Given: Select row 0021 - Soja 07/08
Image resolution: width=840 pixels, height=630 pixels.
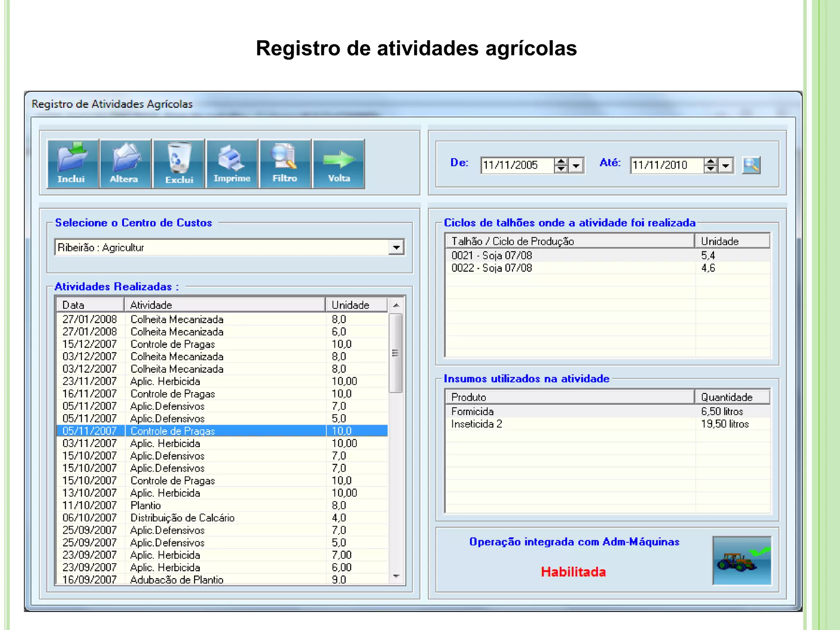Looking at the screenshot, I should pos(608,256).
